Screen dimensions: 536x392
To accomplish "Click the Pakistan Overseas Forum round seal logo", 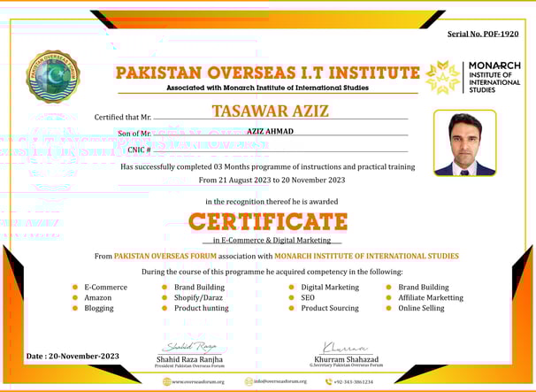I will coord(53,76).
